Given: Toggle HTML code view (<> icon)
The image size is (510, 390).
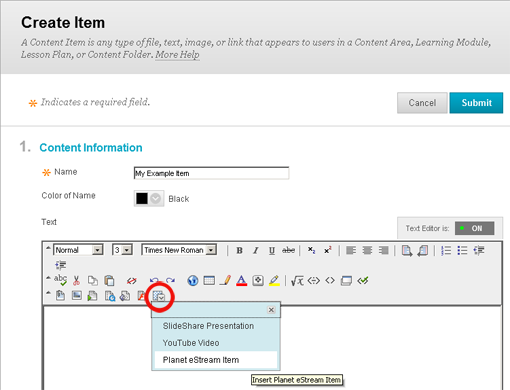Looking at the screenshot, I should [330, 281].
